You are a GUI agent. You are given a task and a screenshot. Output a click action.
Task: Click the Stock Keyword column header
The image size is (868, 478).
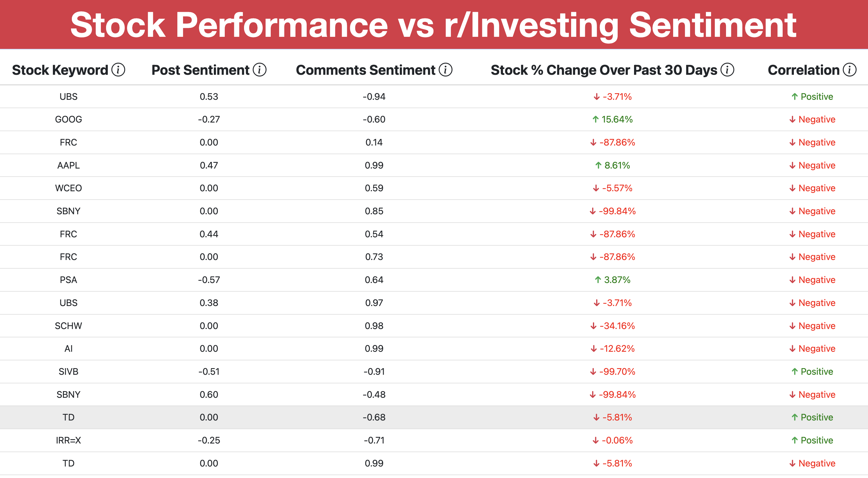tap(60, 70)
